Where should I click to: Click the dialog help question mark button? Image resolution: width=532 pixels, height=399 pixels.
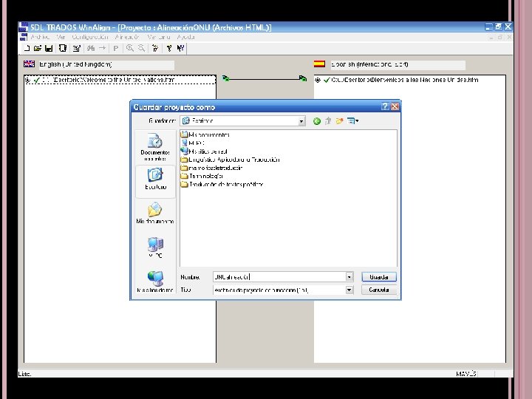385,106
